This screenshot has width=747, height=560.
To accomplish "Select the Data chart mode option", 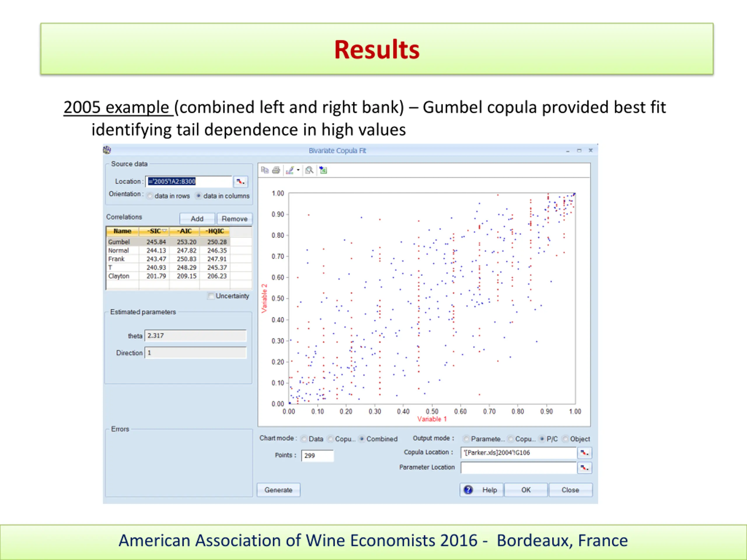I will (304, 439).
